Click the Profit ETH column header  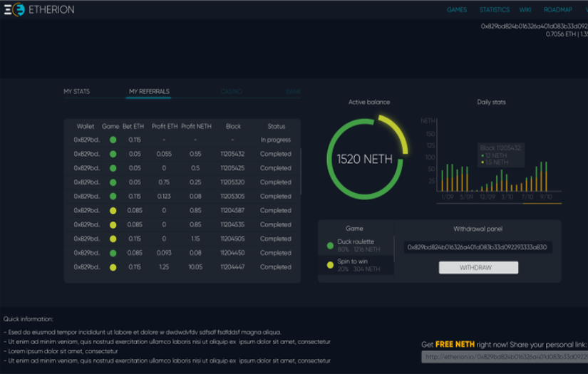point(165,126)
